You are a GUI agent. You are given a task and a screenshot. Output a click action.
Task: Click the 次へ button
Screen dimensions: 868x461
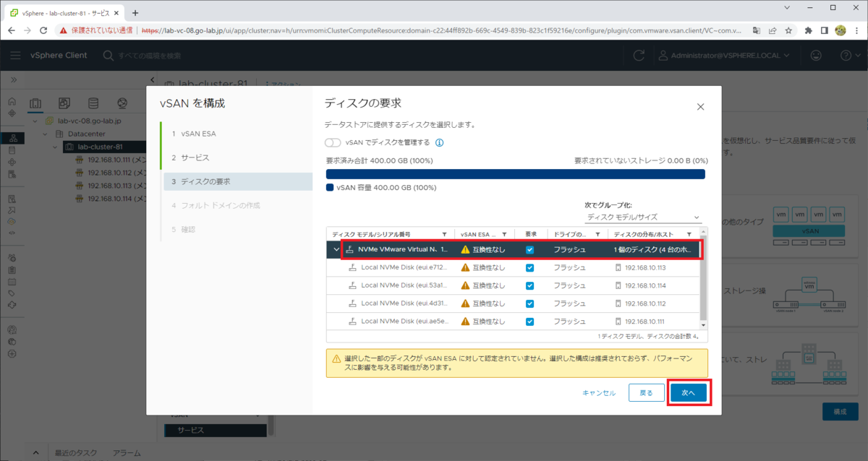(x=688, y=392)
